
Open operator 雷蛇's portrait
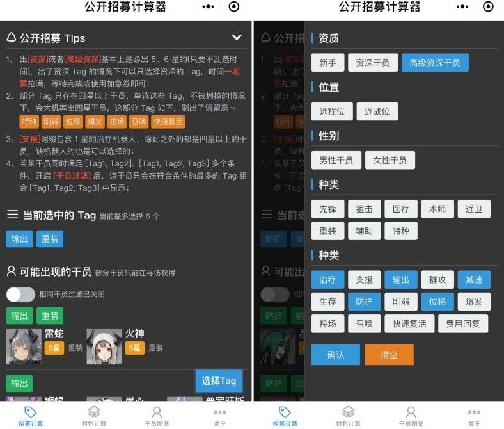[x=24, y=347]
